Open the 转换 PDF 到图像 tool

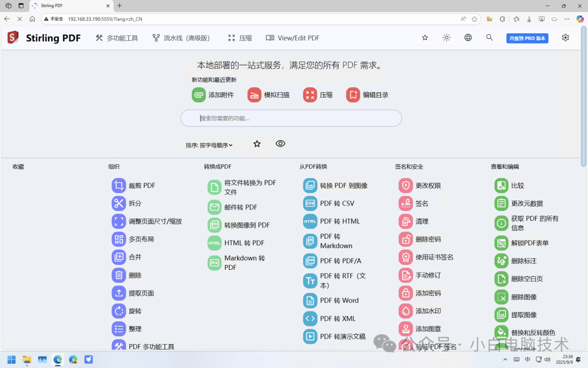[x=335, y=185]
